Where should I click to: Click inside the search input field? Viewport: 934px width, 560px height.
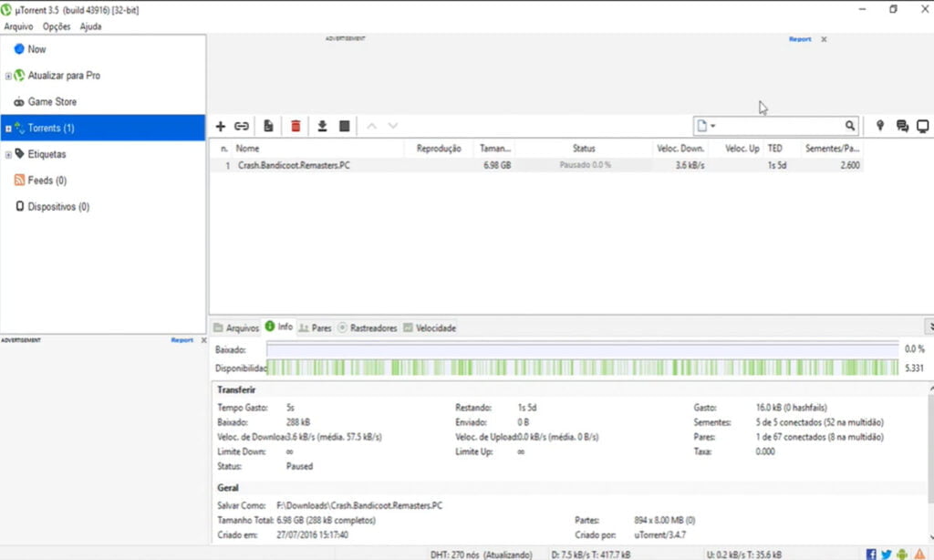[x=781, y=126]
